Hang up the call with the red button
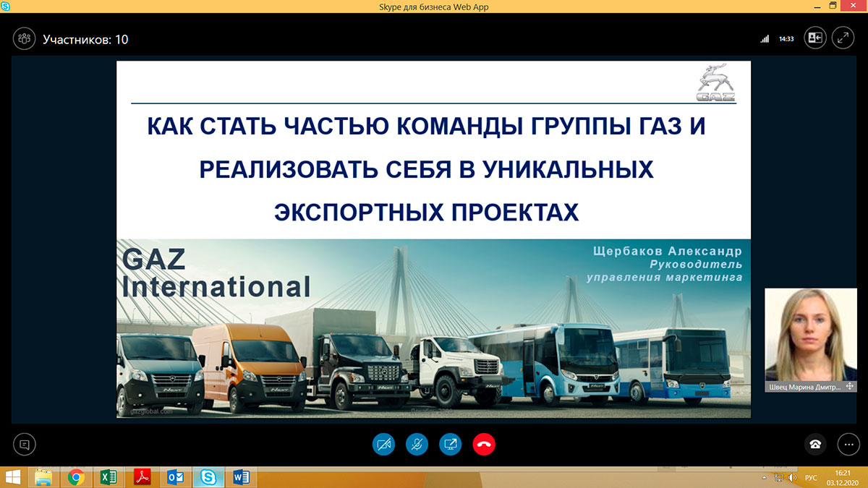The width and height of the screenshot is (868, 488). pyautogui.click(x=484, y=444)
